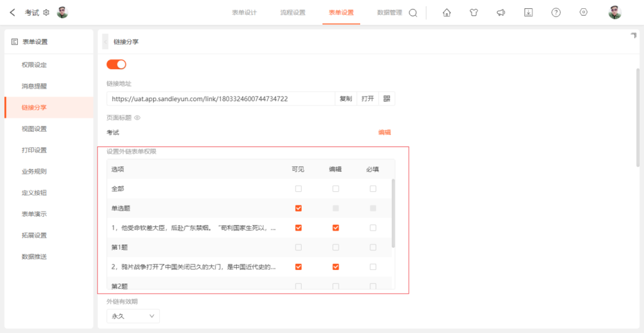Viewport: 644px width, 333px height.
Task: Switch to the 表单设计 tab
Action: [244, 13]
